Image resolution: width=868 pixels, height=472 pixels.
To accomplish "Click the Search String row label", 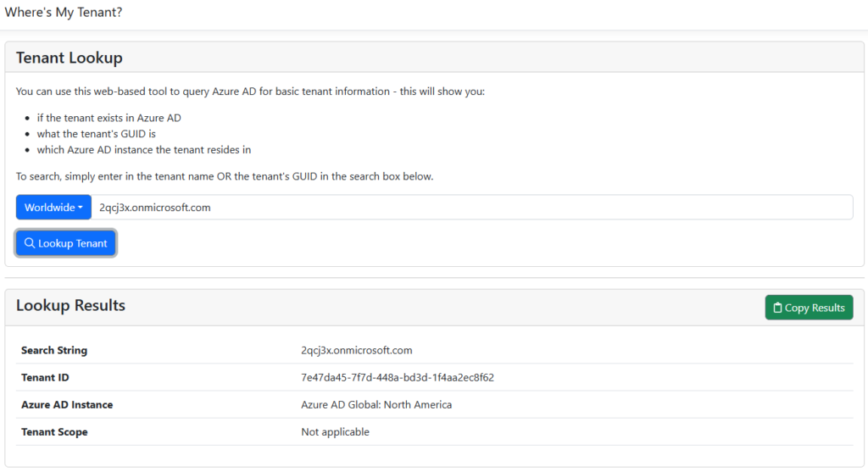I will click(x=54, y=350).
